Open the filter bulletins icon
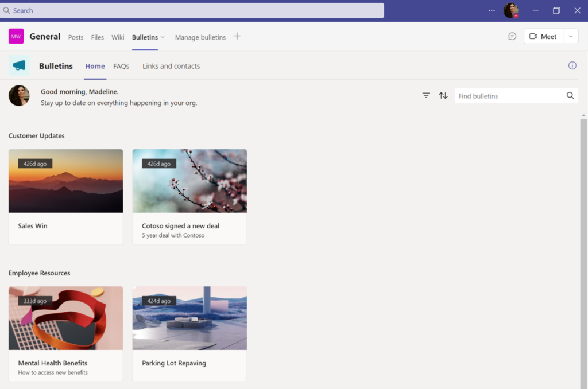Screen dimensions: 588x389 pos(426,96)
